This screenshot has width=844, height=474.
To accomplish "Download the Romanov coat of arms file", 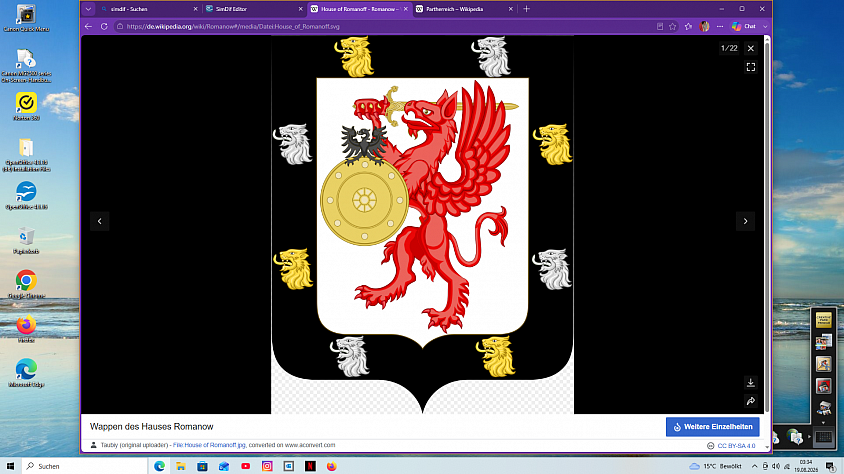I will pyautogui.click(x=750, y=383).
